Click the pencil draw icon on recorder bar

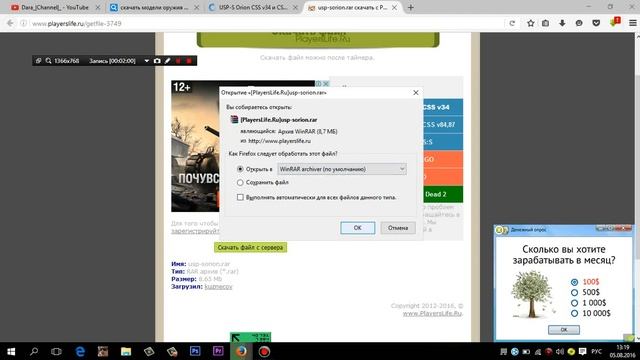pyautogui.click(x=167, y=61)
